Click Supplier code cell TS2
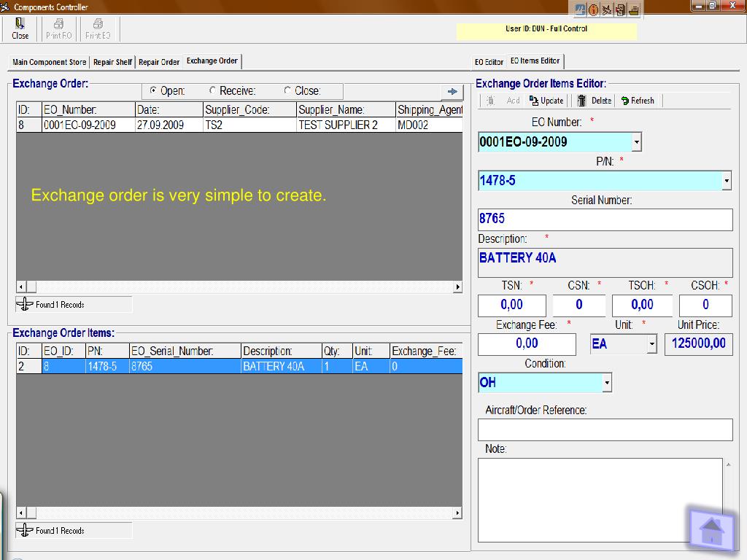 [x=249, y=125]
